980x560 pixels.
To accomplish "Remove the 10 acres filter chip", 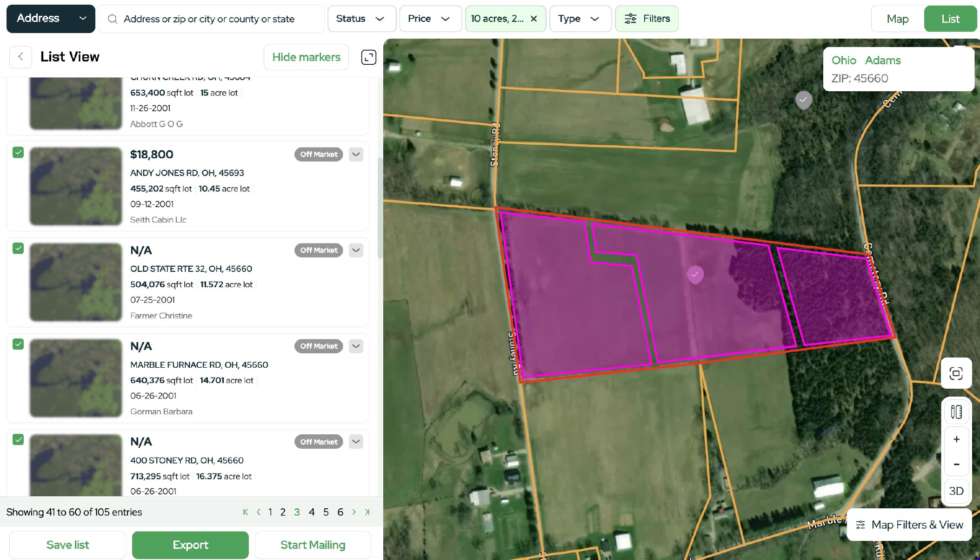I will click(534, 19).
